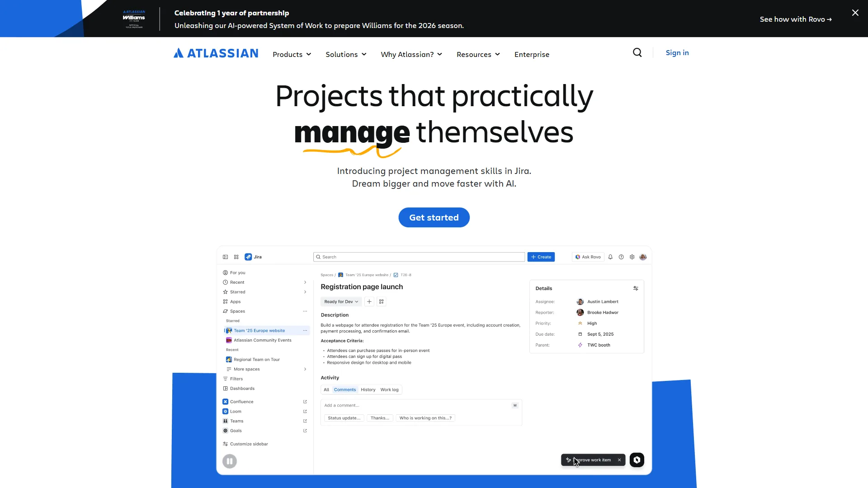Expand the Solutions menu
This screenshot has width=868, height=488.
click(346, 55)
